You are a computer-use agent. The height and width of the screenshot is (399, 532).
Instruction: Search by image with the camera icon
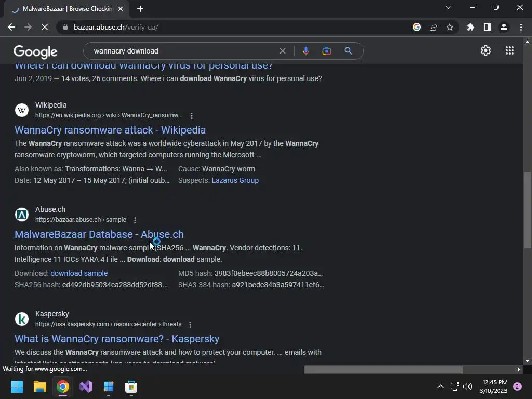326,51
